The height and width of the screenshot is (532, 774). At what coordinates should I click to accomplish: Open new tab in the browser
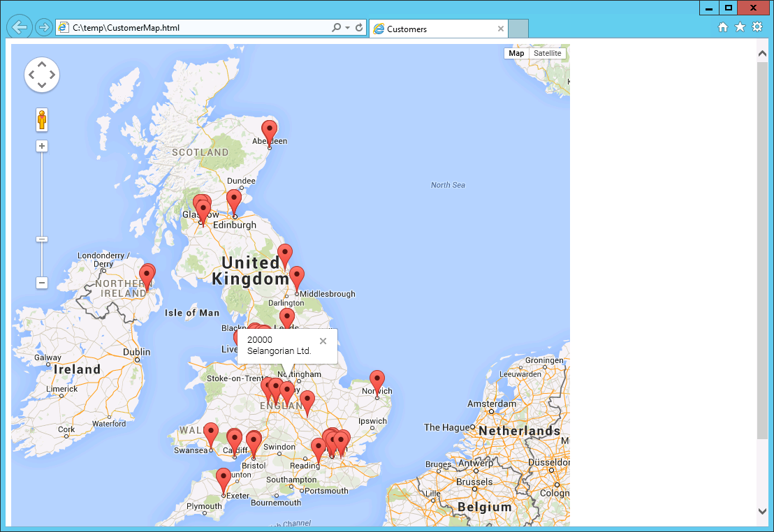coord(518,29)
